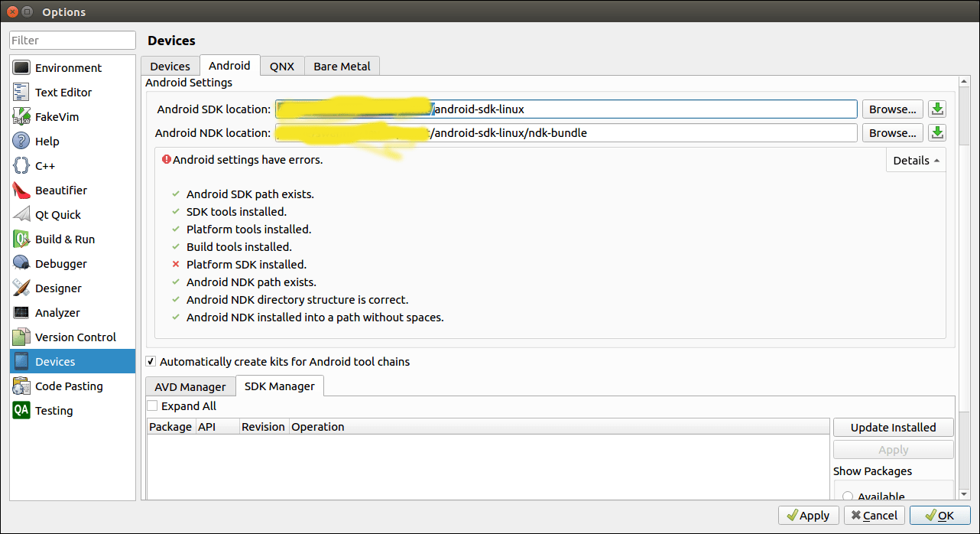Image resolution: width=980 pixels, height=534 pixels.
Task: Click 'Android NDK path exists.' line
Action: 251,282
